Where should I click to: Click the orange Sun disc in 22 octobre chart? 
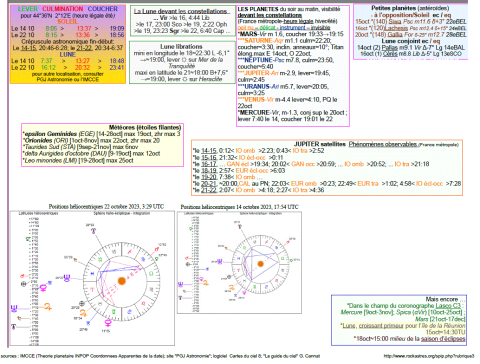coord(122,281)
